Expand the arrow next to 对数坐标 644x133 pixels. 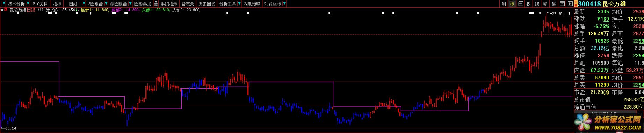click(284, 4)
